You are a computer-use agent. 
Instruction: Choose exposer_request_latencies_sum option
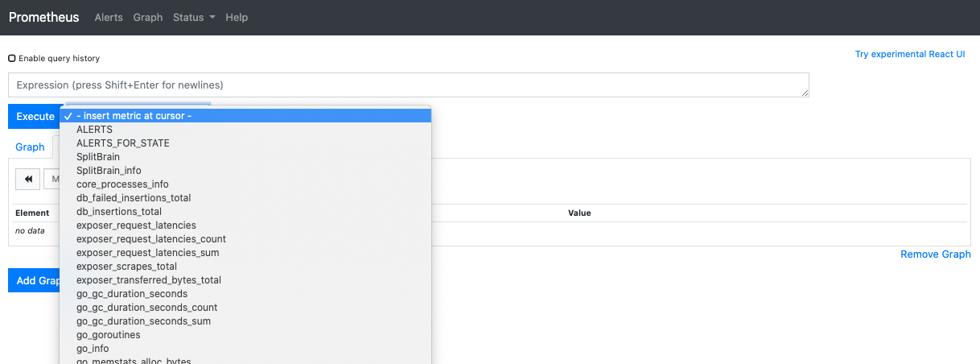[x=245, y=253]
